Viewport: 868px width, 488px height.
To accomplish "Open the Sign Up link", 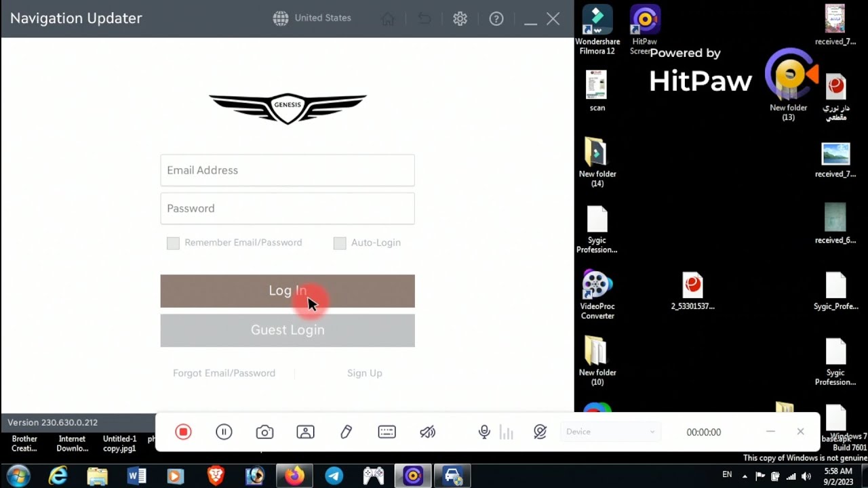I will [365, 373].
